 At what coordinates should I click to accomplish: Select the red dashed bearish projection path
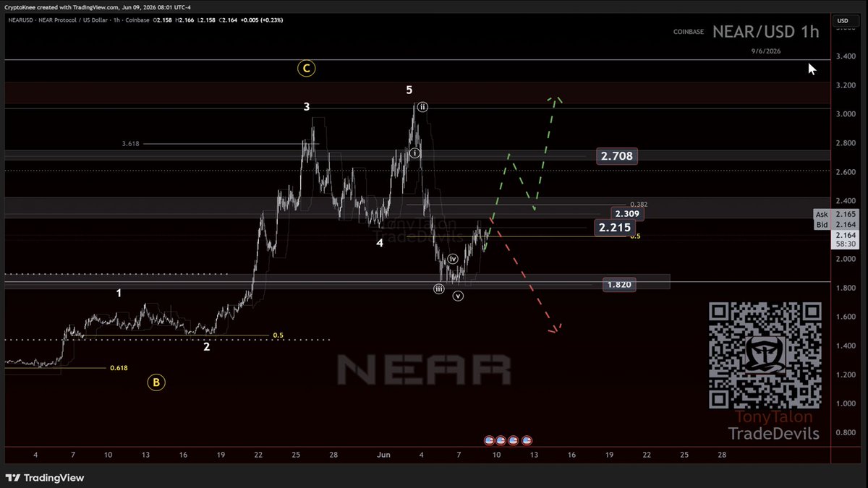coord(525,276)
